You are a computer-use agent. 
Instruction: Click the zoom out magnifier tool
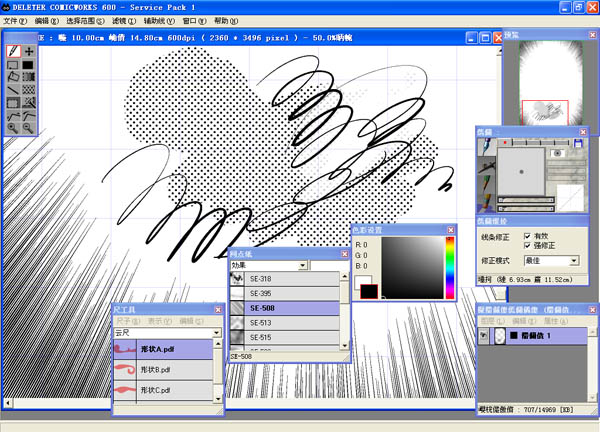coord(29,128)
